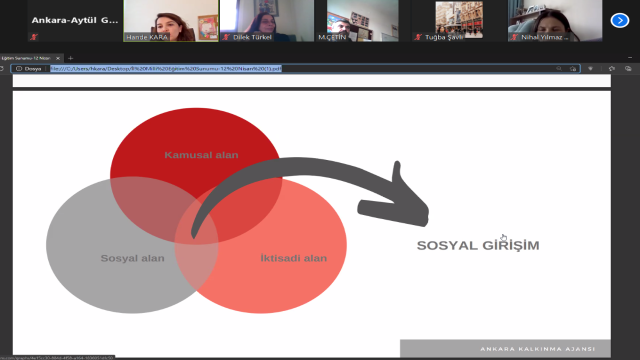Select Nihal Yılmaz's video thumbnail
The width and height of the screenshot is (640, 360).
pos(555,20)
